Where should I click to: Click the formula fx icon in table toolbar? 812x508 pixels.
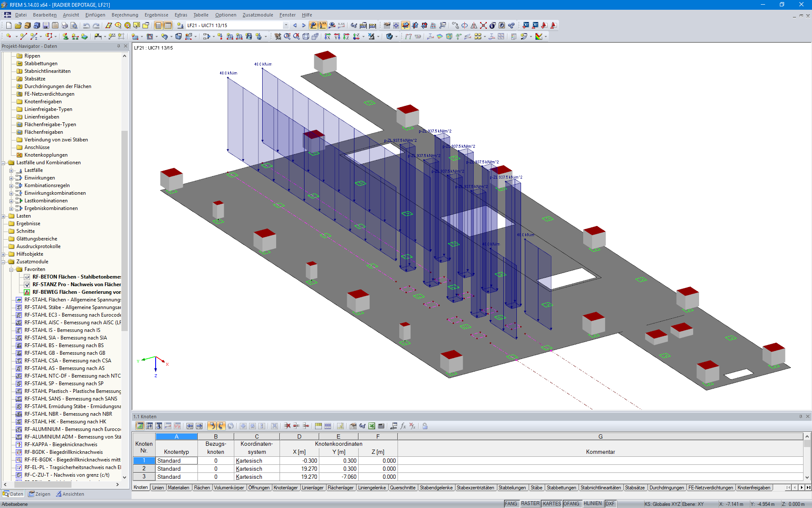(x=403, y=426)
